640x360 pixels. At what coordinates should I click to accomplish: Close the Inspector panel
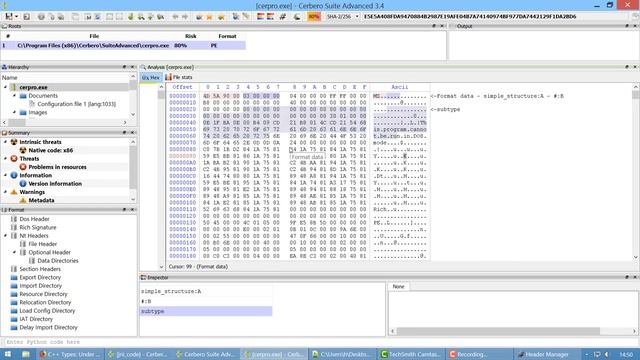point(635,278)
